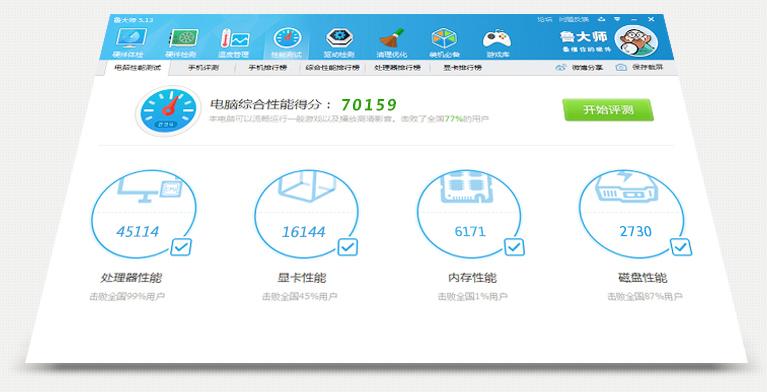The image size is (767, 392).
Task: Click the 击败全国1%用户 text
Action: click(473, 297)
